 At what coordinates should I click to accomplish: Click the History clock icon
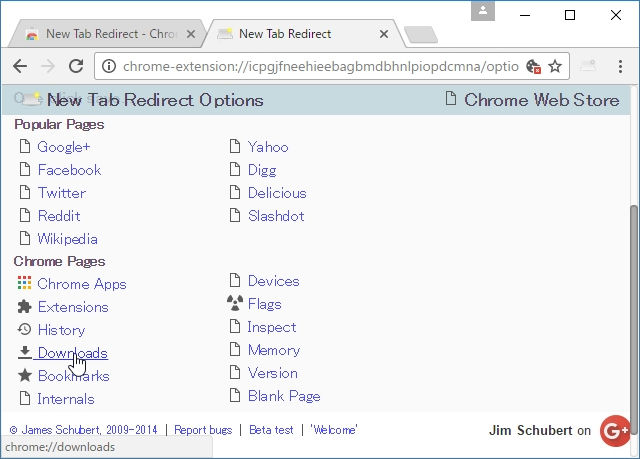(x=24, y=329)
